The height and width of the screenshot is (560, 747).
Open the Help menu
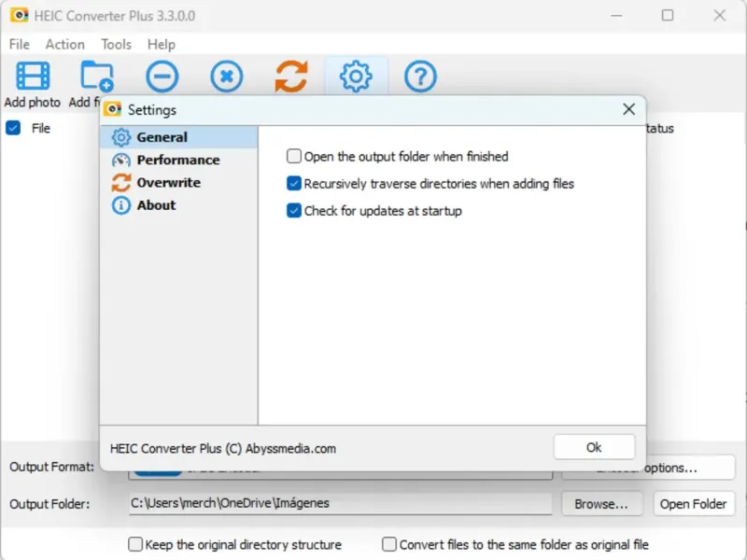click(x=161, y=44)
